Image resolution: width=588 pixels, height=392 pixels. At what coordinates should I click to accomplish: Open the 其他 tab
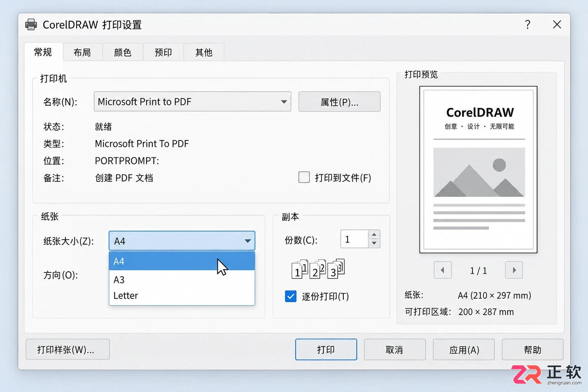pos(204,52)
